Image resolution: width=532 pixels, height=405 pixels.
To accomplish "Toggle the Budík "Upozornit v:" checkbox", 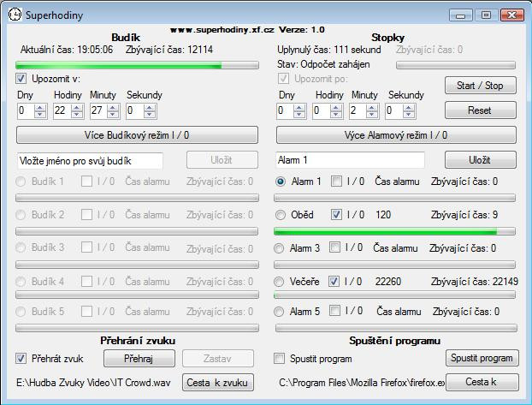I will pos(21,79).
